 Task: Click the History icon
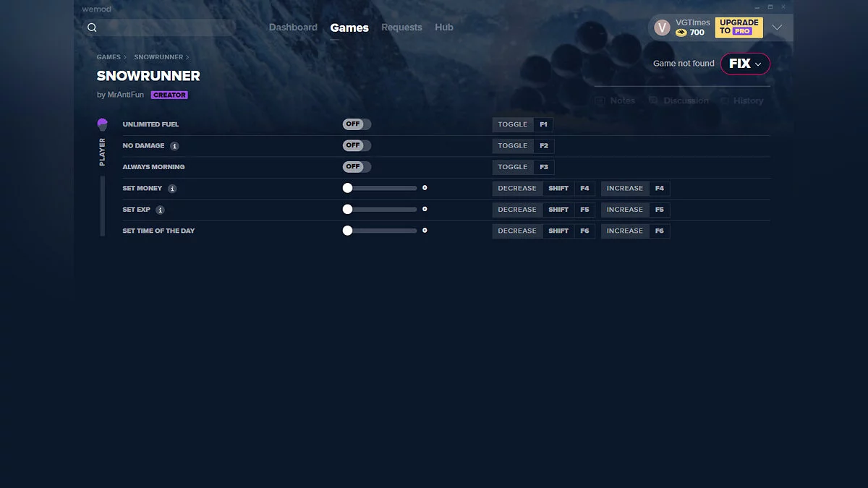[726, 100]
